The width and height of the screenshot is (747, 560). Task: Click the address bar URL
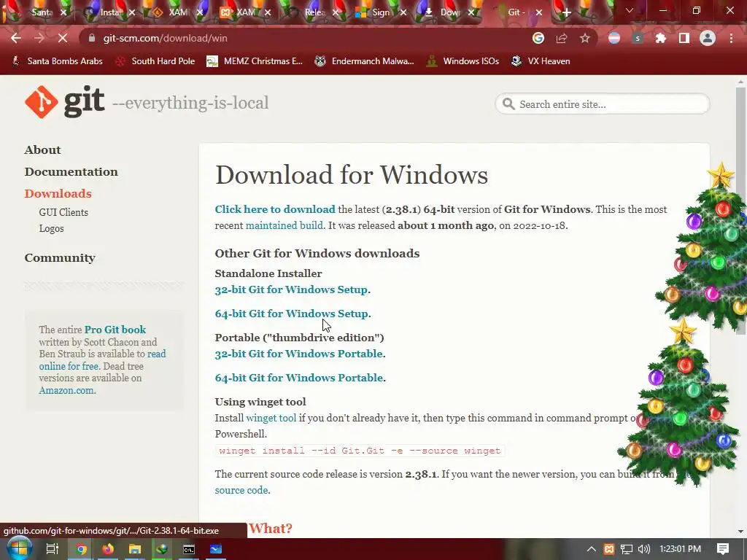coord(165,38)
